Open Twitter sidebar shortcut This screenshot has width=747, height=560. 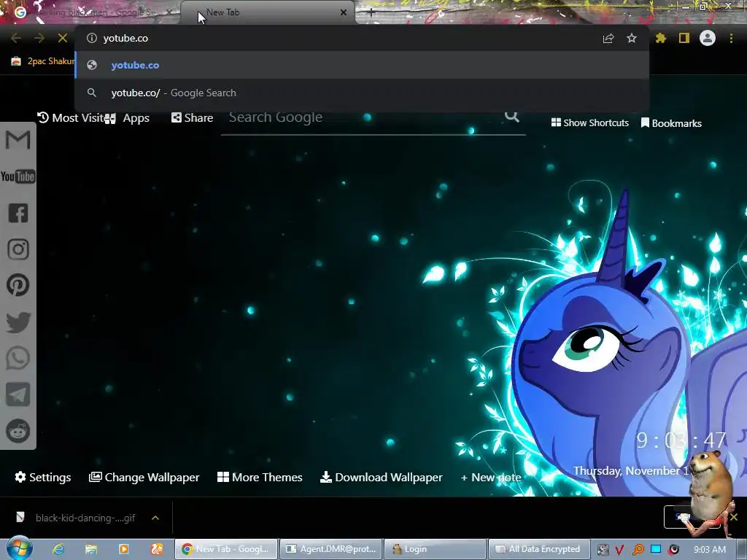tap(18, 322)
